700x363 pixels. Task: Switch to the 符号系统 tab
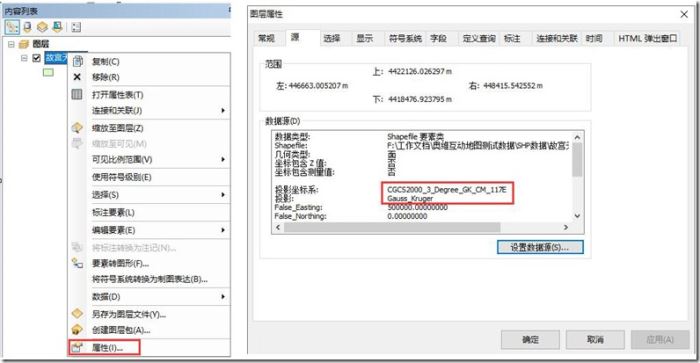pyautogui.click(x=405, y=38)
